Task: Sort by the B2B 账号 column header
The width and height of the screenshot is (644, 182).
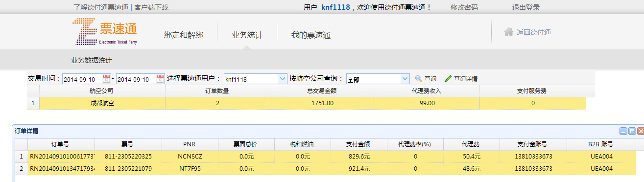Action: [601, 144]
